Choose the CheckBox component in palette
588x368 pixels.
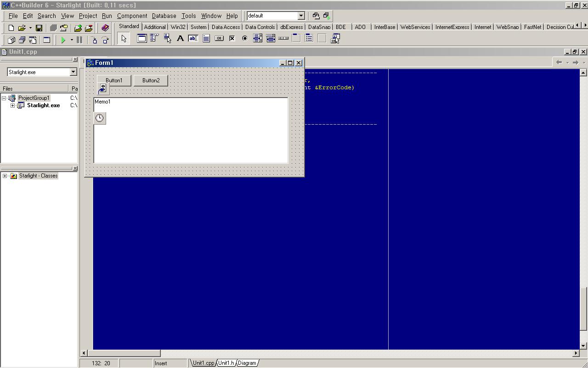coord(232,39)
